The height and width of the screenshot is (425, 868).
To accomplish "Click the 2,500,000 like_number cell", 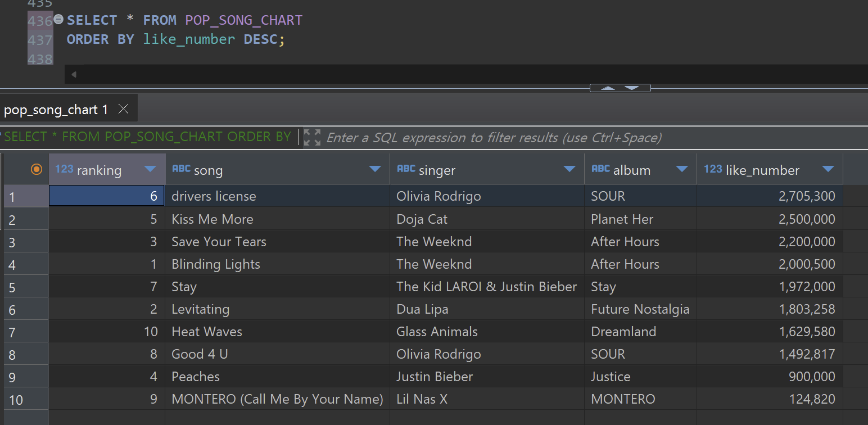I will point(770,219).
